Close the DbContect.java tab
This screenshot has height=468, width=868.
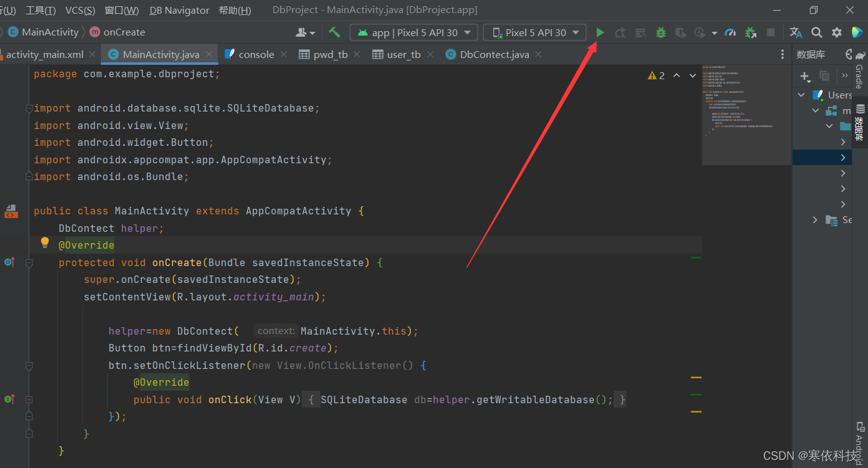click(538, 54)
